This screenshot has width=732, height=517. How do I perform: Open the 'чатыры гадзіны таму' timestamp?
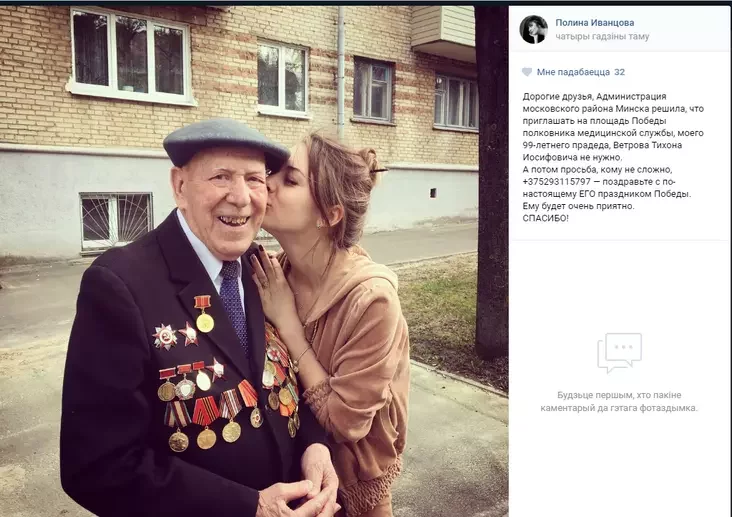point(602,36)
